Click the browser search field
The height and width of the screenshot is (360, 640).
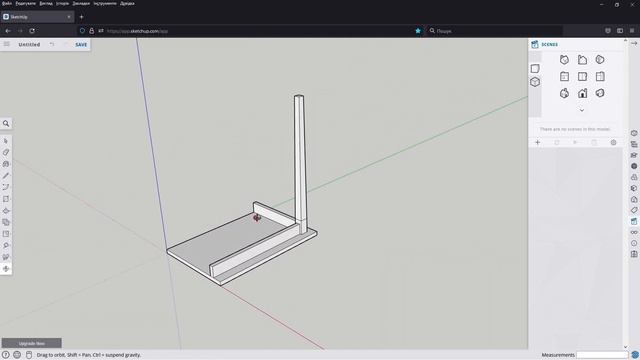click(x=494, y=31)
